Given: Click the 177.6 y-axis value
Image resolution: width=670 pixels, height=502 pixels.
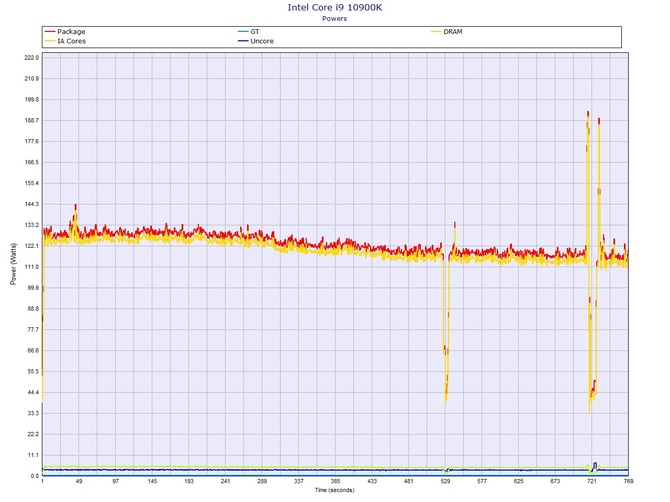Looking at the screenshot, I should [x=32, y=141].
